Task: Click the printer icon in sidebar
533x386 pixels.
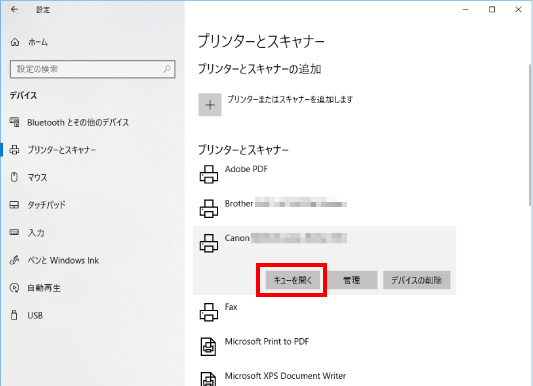Action: pyautogui.click(x=14, y=150)
